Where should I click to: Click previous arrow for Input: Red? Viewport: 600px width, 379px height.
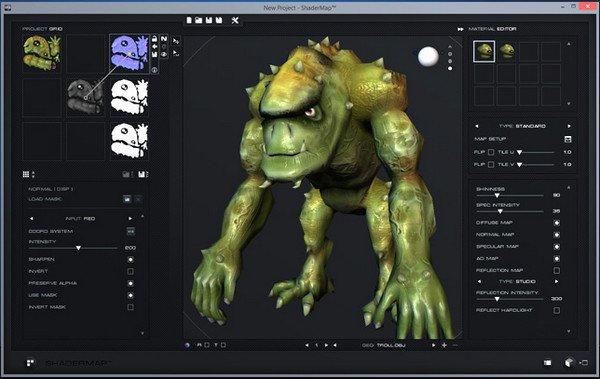pos(31,219)
